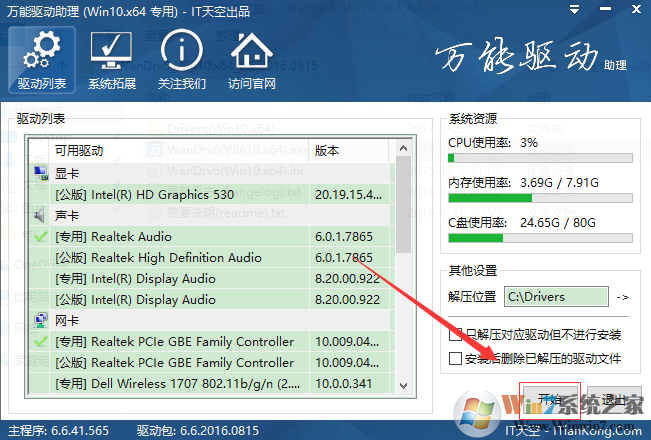Viewport: 651px width, 440px height.
Task: Select [公版] Intel(R) HD Graphics 530 row
Action: [x=210, y=194]
